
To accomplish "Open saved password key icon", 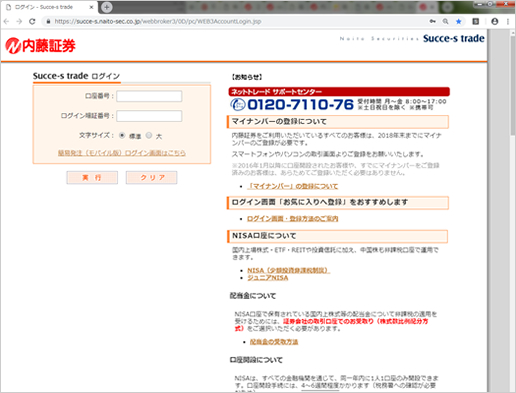I will point(433,21).
